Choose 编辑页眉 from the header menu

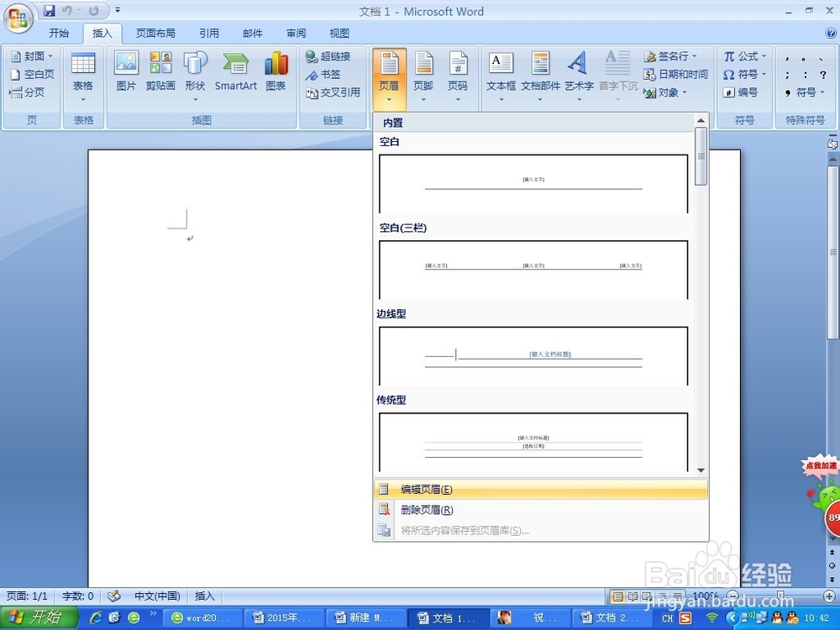pyautogui.click(x=426, y=489)
